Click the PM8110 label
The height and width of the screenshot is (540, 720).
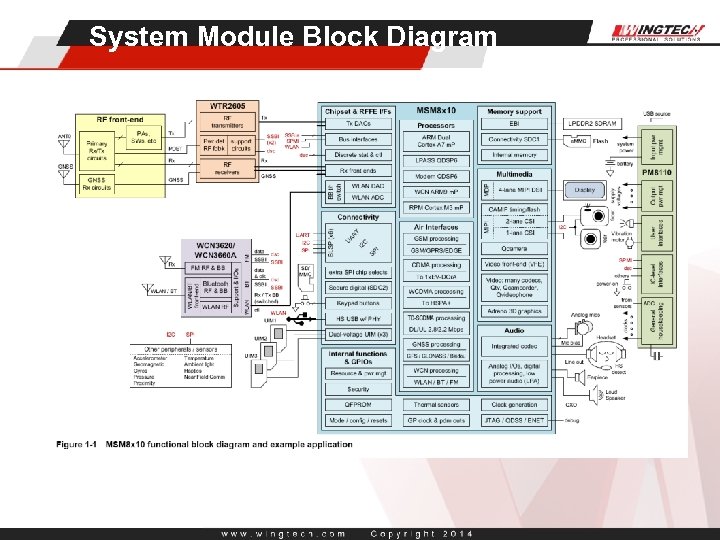(x=657, y=172)
